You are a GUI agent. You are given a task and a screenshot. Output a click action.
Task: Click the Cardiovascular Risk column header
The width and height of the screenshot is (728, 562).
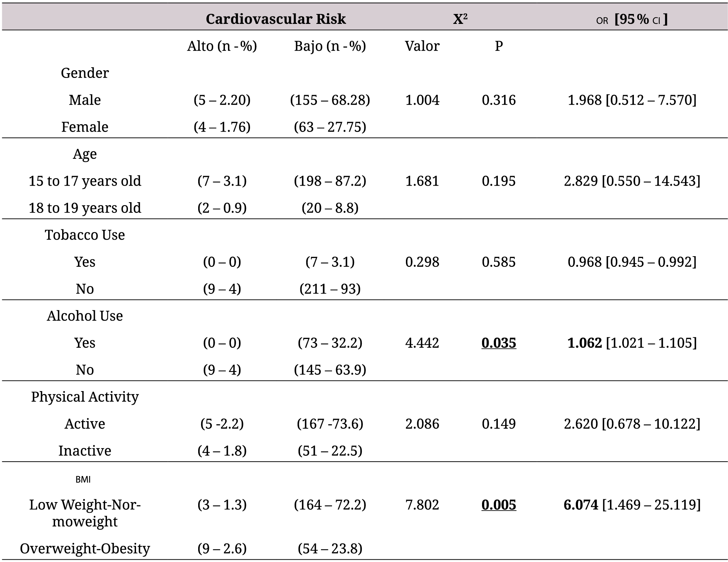tap(276, 19)
